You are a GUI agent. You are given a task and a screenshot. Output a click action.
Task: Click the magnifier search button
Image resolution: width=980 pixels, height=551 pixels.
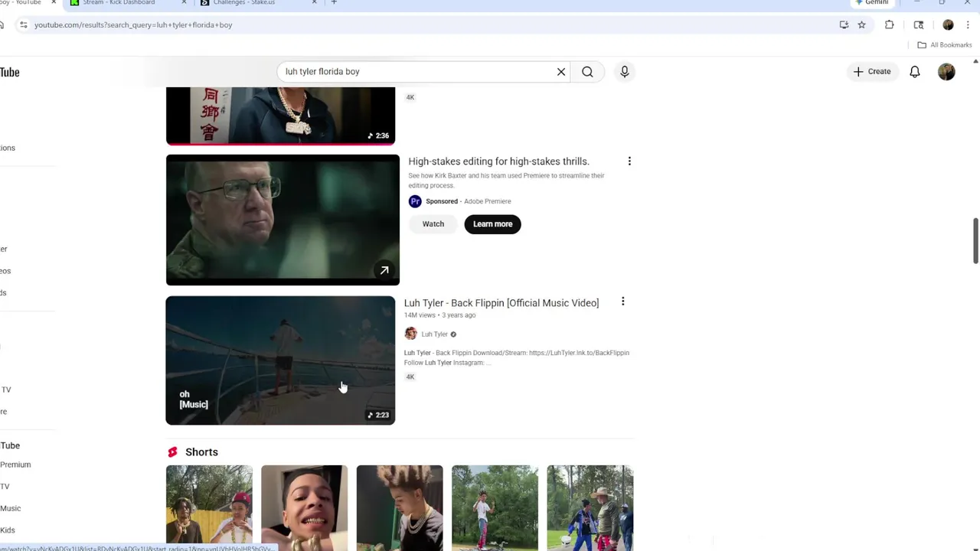[587, 72]
